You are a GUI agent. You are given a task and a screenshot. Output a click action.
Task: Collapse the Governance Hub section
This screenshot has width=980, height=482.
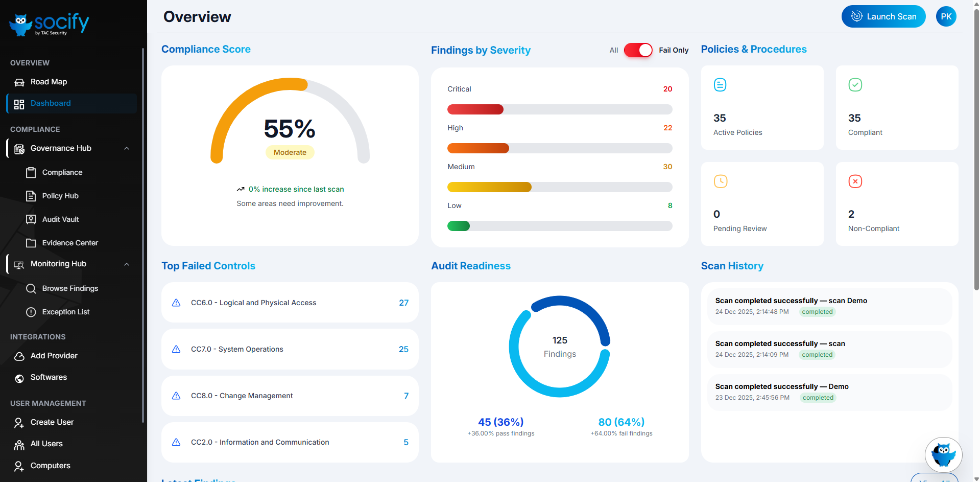pos(127,149)
